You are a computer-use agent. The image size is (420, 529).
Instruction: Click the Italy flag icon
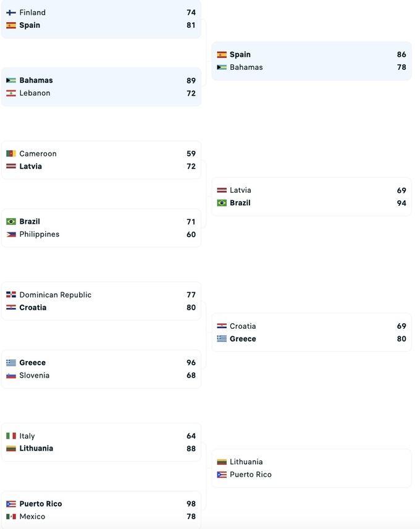(x=11, y=436)
